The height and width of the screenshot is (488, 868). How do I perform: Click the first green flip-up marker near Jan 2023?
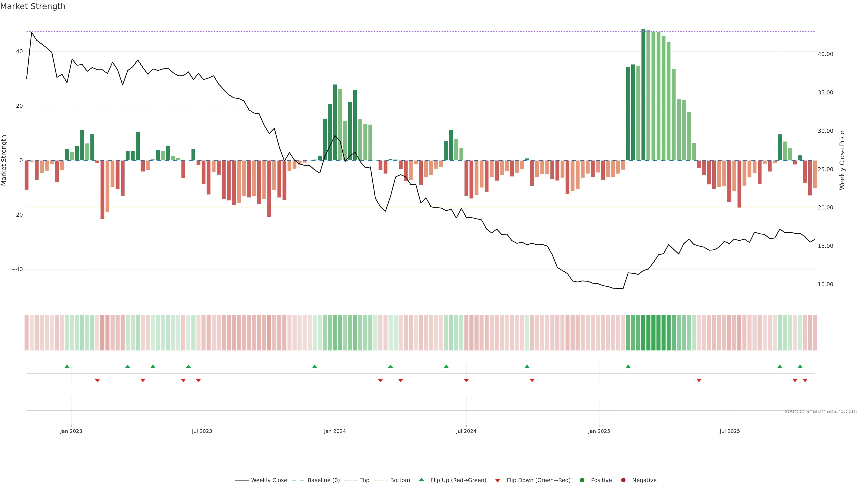(67, 366)
